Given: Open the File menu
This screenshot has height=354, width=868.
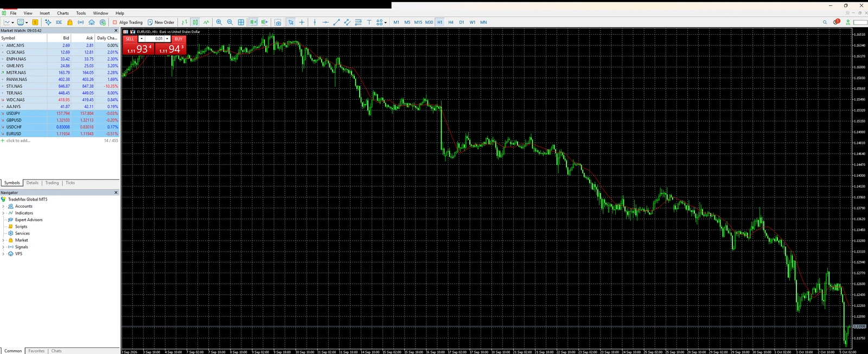Looking at the screenshot, I should click(13, 13).
